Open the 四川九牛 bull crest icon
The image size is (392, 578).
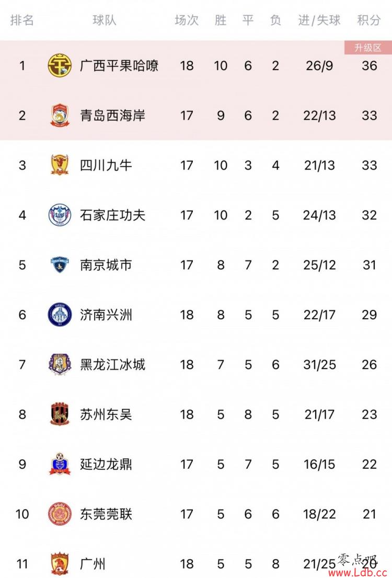coord(60,165)
